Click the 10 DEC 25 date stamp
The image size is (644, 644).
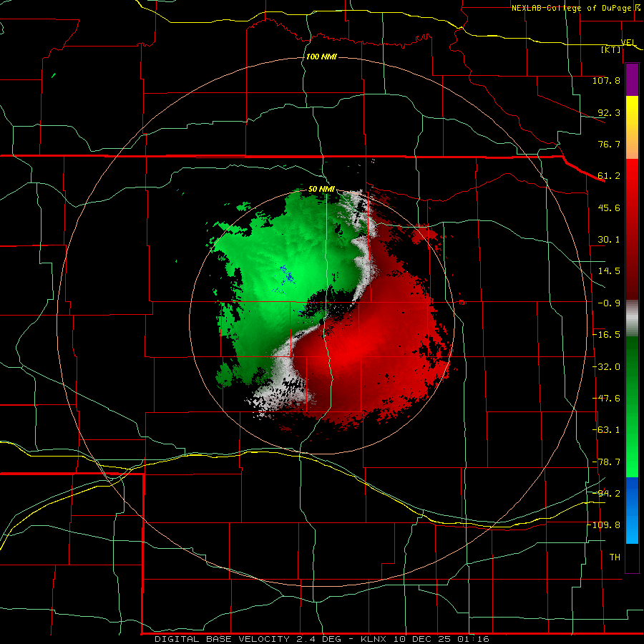(x=421, y=639)
